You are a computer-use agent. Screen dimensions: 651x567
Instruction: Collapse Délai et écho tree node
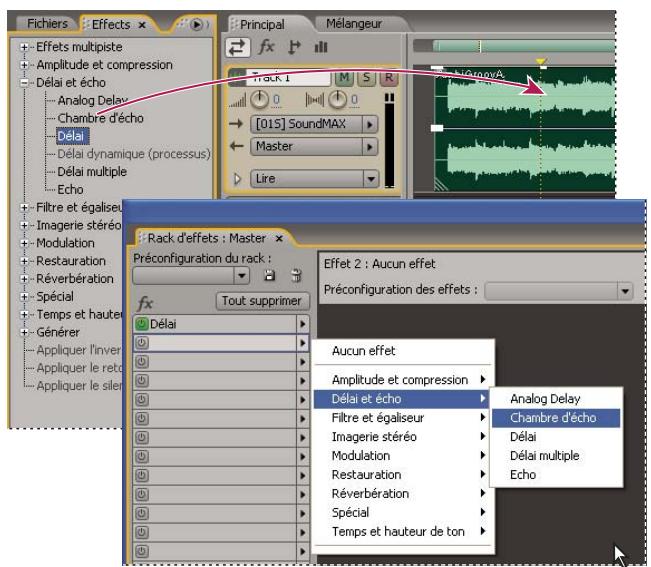24,83
